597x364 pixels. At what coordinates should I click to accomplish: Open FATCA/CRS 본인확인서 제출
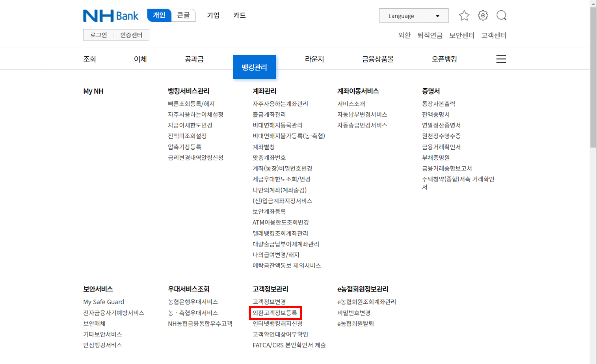tap(289, 345)
